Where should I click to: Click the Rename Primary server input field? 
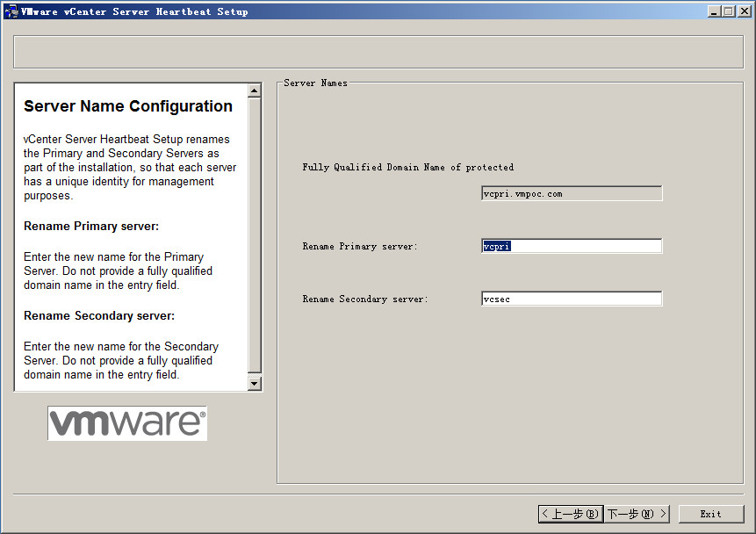click(x=572, y=246)
